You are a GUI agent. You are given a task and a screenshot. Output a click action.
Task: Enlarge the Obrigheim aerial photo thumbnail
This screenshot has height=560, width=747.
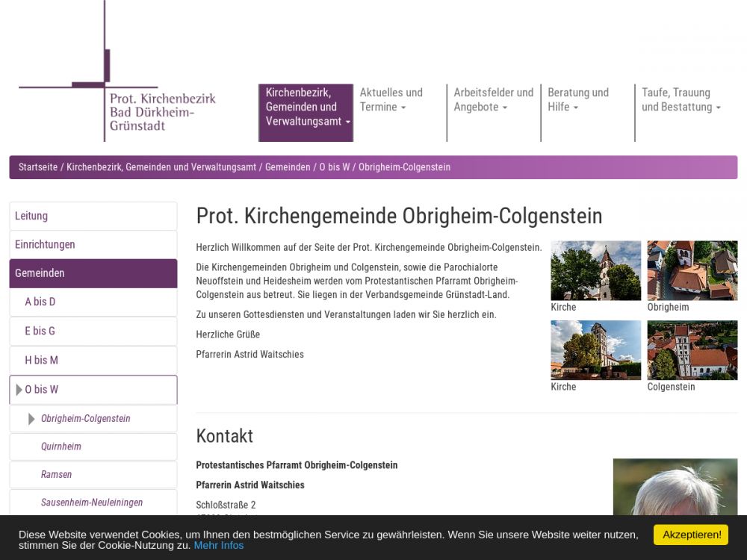point(692,270)
